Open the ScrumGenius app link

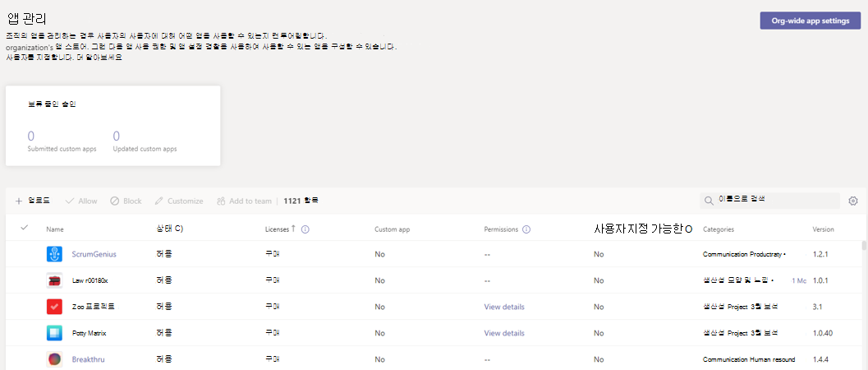(x=94, y=254)
